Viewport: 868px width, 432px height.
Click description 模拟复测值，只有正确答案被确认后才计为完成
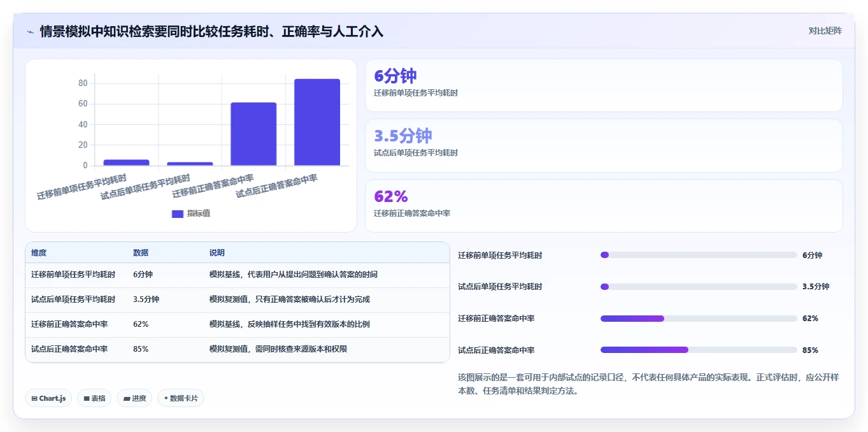coord(290,299)
